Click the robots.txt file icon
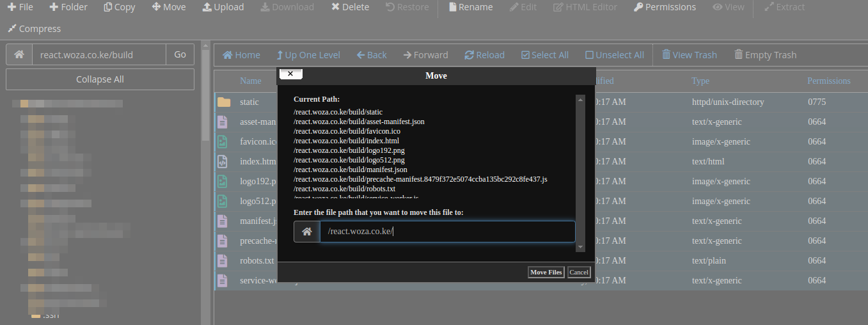 [223, 260]
